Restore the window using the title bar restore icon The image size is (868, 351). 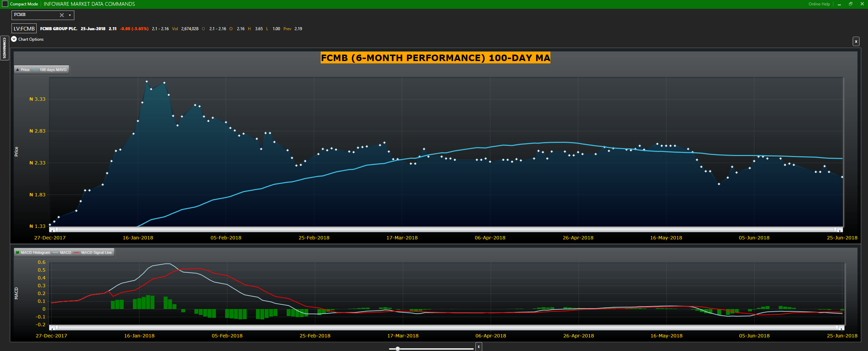(x=851, y=4)
